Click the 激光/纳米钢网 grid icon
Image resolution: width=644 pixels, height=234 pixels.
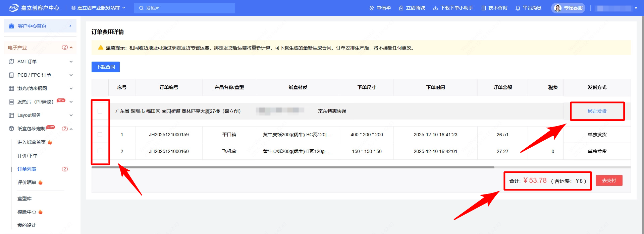11,88
